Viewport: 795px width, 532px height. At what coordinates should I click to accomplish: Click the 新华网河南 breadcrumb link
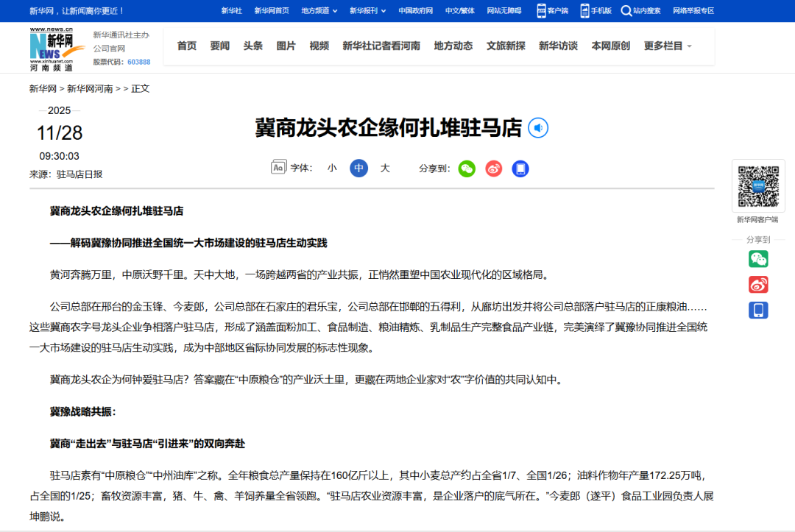click(x=90, y=88)
